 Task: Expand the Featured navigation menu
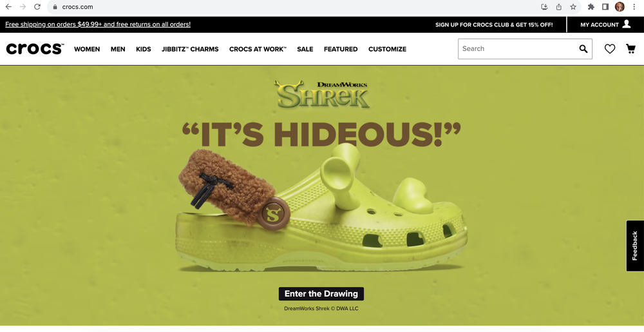click(341, 49)
